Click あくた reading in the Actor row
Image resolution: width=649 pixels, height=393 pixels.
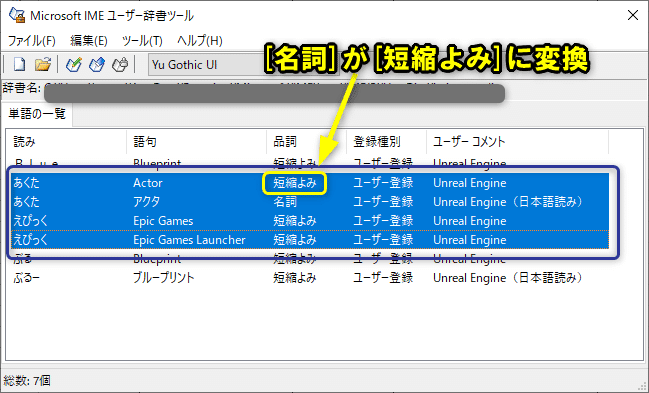point(26,183)
